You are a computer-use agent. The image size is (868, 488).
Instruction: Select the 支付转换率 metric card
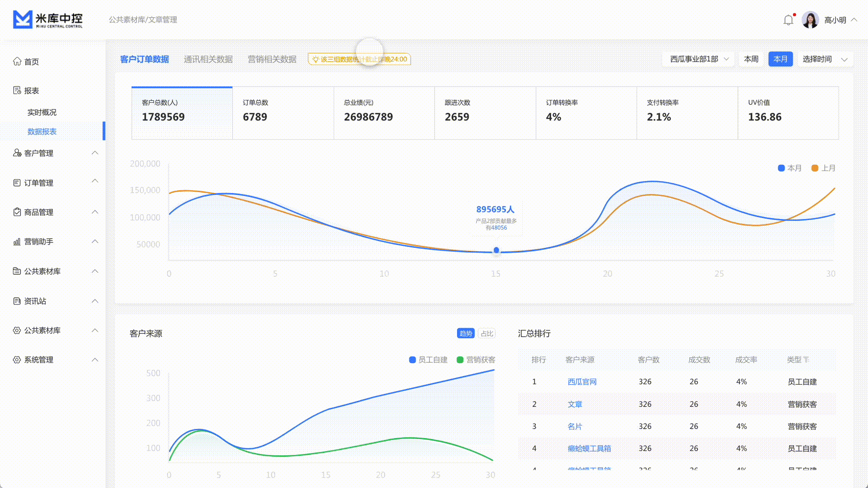pos(687,113)
